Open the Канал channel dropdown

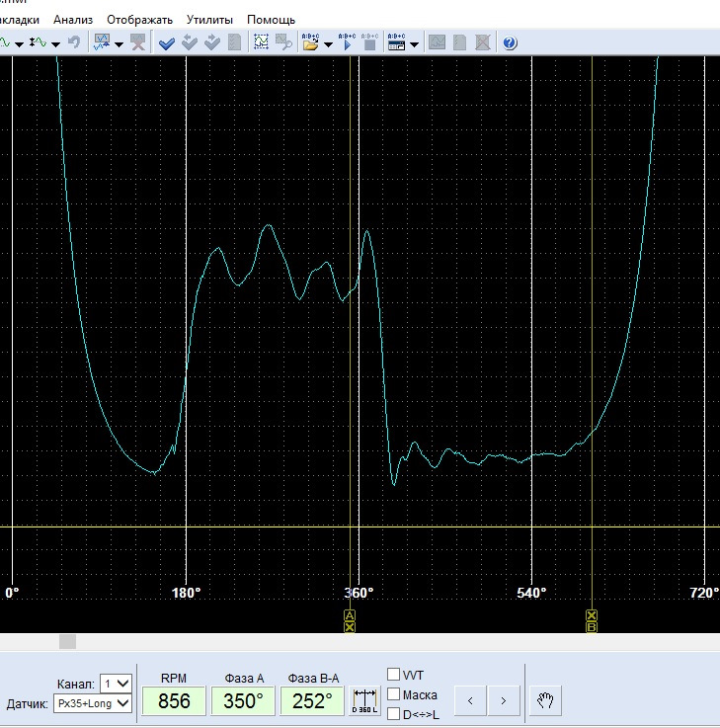pyautogui.click(x=116, y=684)
